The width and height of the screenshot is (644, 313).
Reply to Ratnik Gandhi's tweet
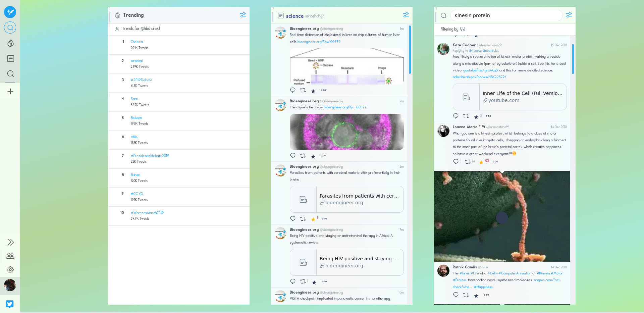tap(456, 295)
